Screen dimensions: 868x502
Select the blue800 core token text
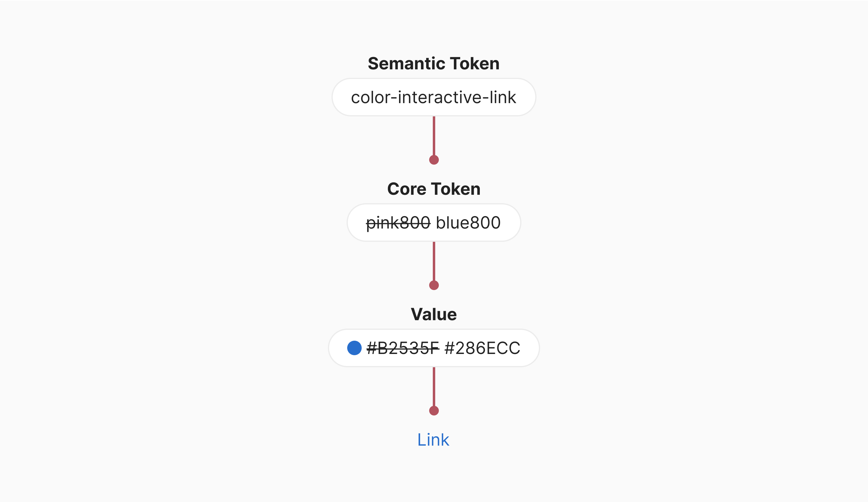[x=468, y=223]
